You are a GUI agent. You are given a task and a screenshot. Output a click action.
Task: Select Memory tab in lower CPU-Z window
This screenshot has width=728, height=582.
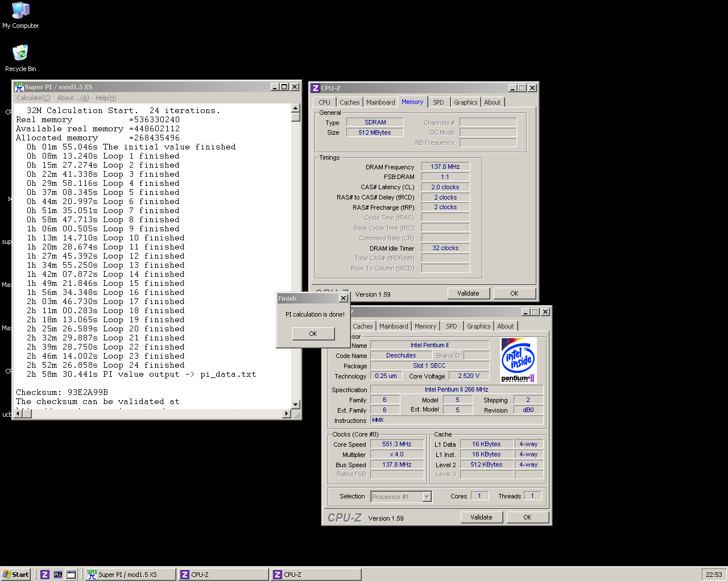(425, 326)
